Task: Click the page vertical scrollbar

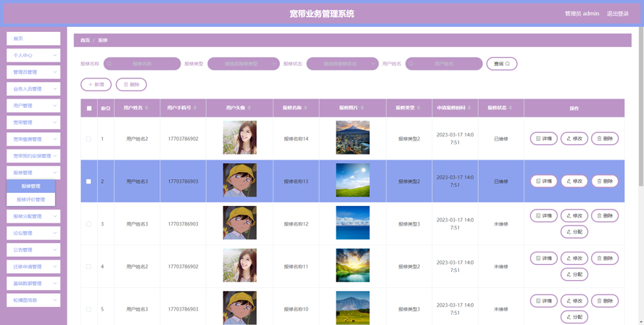Action: point(641,107)
